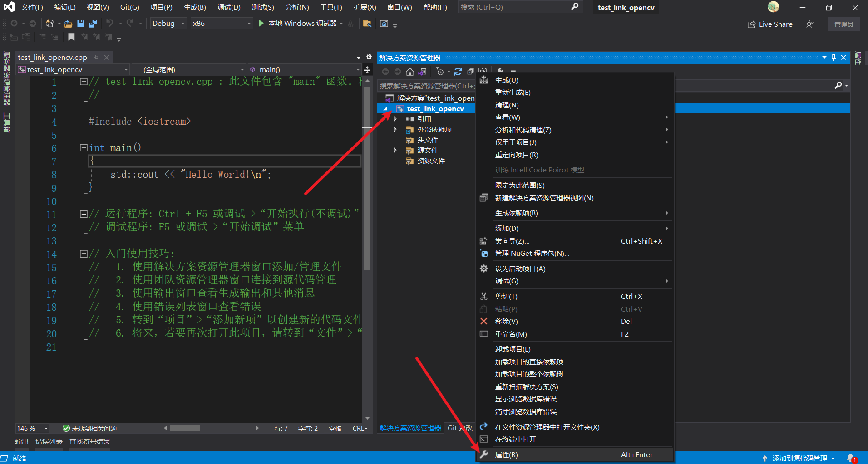Viewport: 868px width, 464px height.
Task: Click the 解决方案资源管理器 bottom tab
Action: coord(410,428)
